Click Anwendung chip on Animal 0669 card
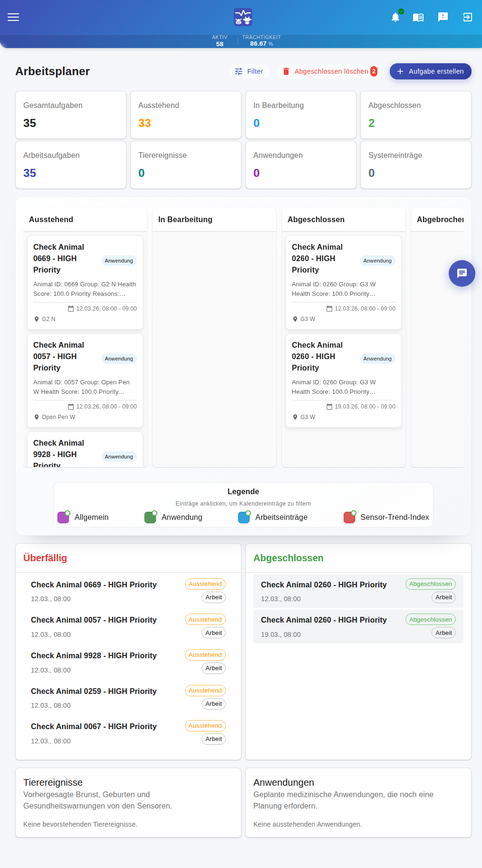 coord(119,261)
